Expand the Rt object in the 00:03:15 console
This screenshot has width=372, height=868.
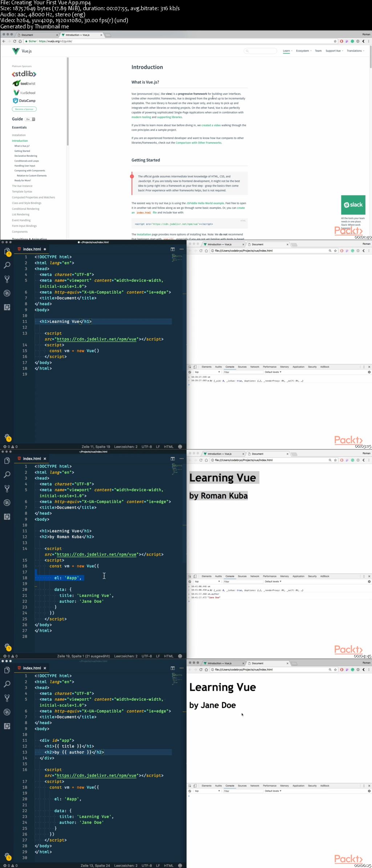[x=209, y=381]
